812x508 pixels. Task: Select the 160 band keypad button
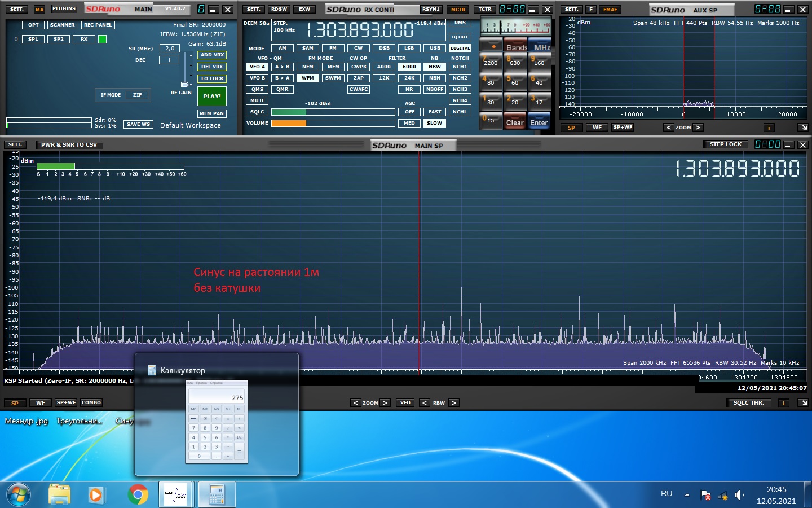click(539, 61)
